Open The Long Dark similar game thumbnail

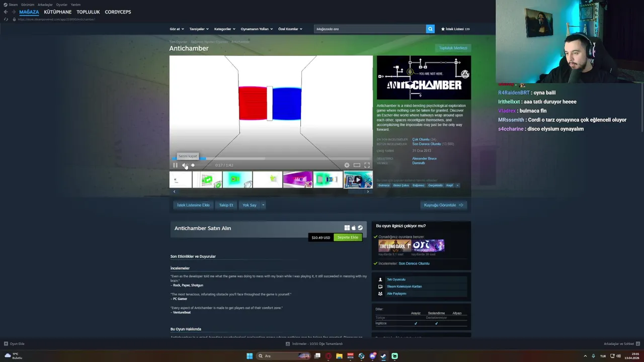tap(394, 245)
